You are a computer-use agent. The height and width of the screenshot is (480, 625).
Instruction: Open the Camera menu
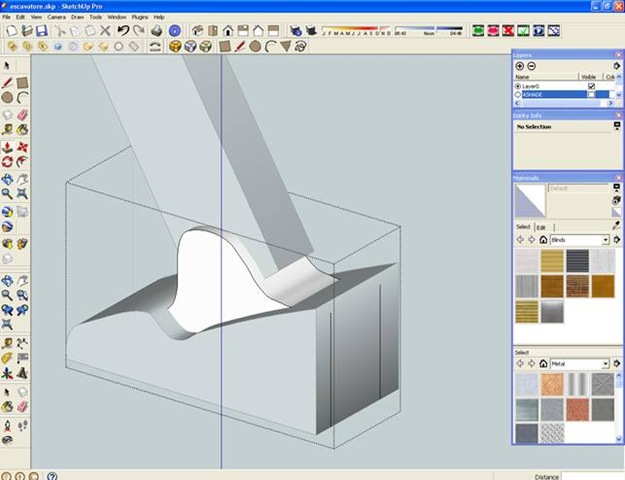click(x=57, y=17)
